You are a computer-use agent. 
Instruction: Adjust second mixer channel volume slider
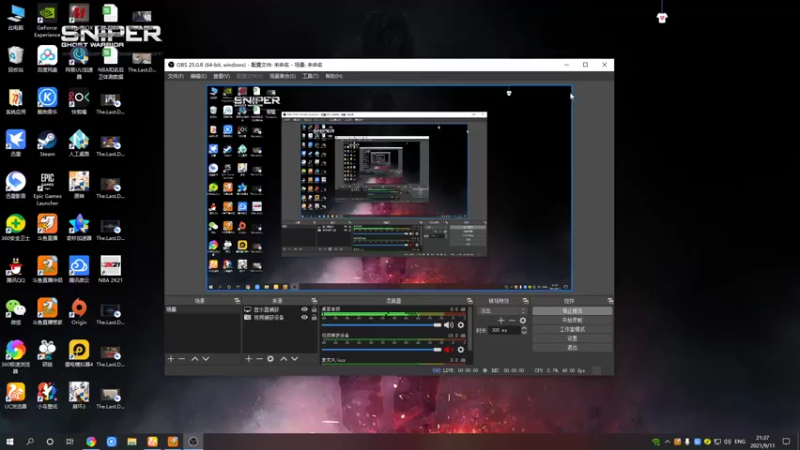click(x=382, y=349)
